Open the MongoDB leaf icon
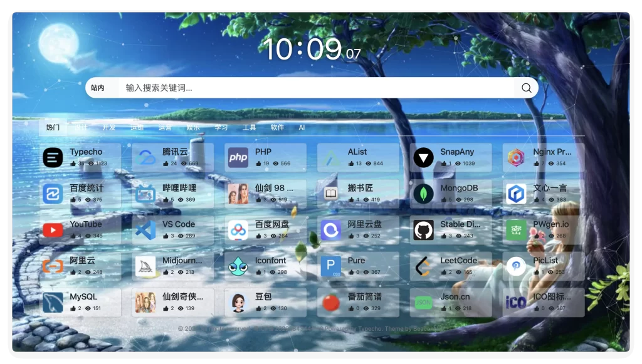Viewport: 642px width, 364px height. point(423,194)
